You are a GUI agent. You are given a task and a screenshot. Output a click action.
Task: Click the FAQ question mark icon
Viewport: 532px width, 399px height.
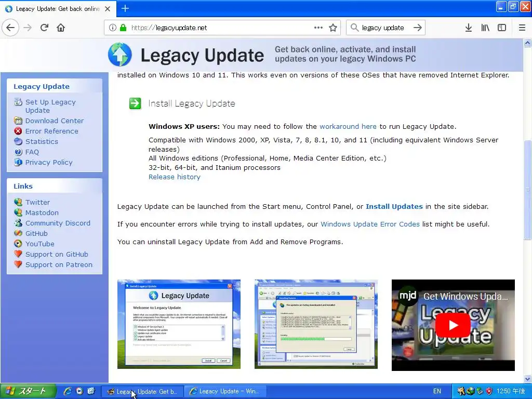point(18,152)
